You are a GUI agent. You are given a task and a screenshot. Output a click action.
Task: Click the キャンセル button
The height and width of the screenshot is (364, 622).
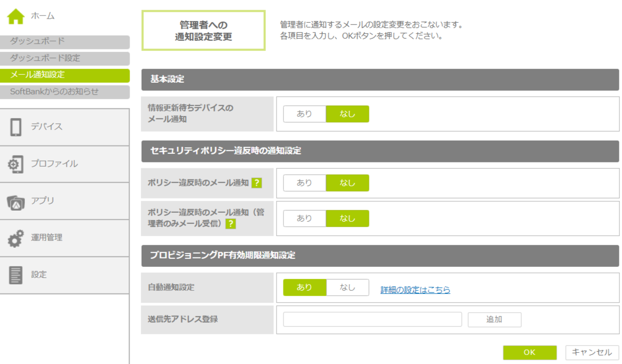592,352
